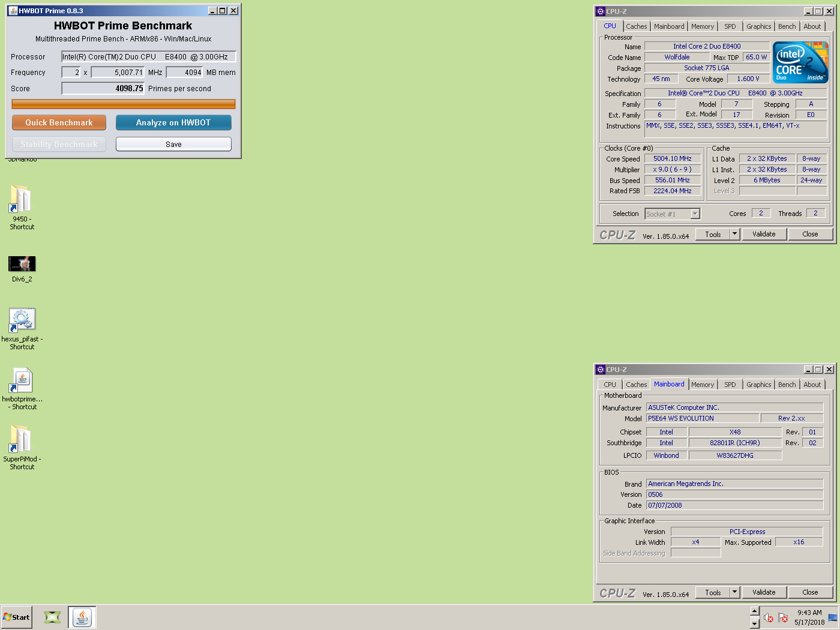Click the HWBOT Prime title bar Java icon
Image resolution: width=840 pixels, height=630 pixels.
click(x=13, y=11)
